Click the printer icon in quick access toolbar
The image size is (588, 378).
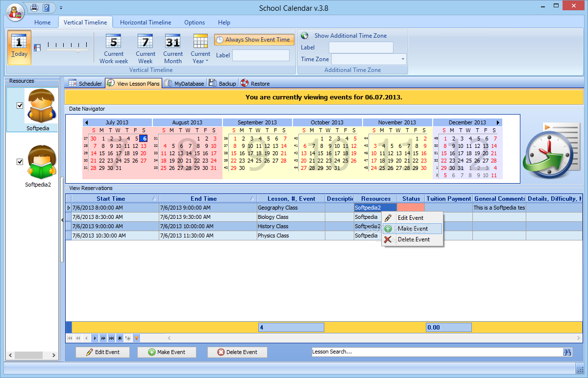[34, 7]
